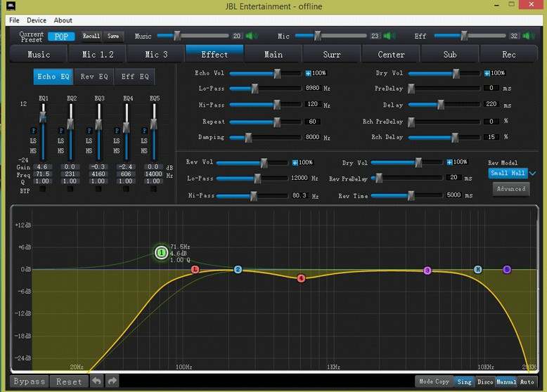547x392 pixels.
Task: Toggle the EQ1 bypass checkbox
Action: click(44, 190)
